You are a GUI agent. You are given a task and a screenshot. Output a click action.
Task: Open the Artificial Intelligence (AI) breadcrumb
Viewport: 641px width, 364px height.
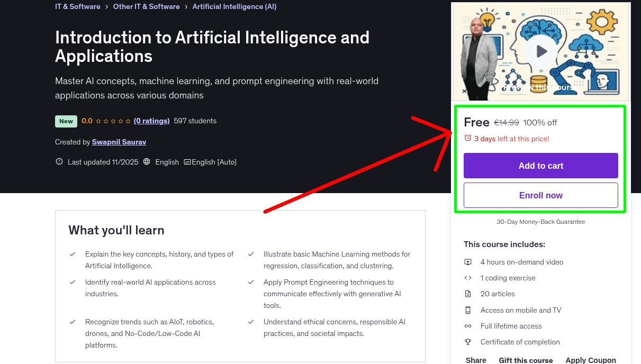(234, 6)
